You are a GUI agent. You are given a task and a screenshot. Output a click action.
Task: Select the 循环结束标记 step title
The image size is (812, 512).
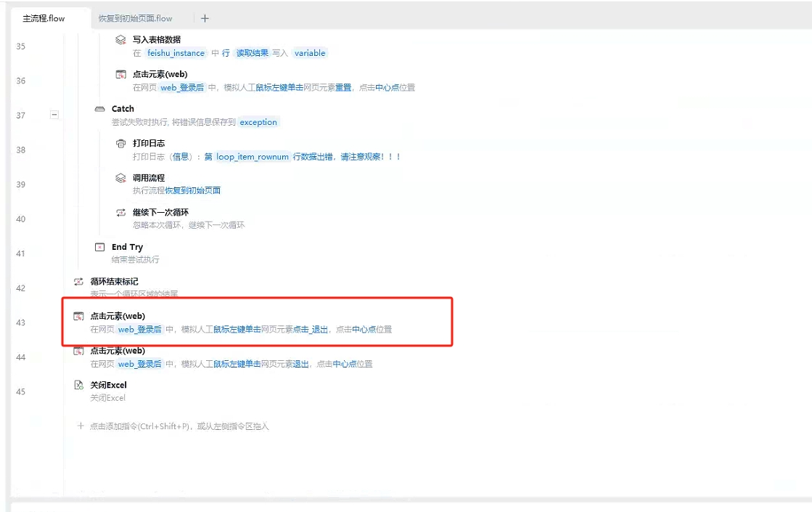[115, 281]
